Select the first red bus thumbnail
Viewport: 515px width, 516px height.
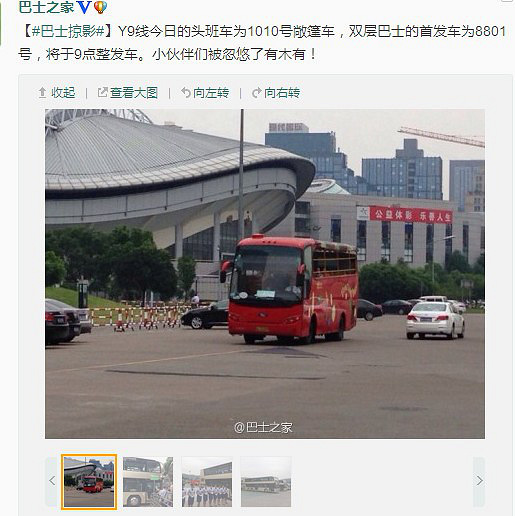89,482
